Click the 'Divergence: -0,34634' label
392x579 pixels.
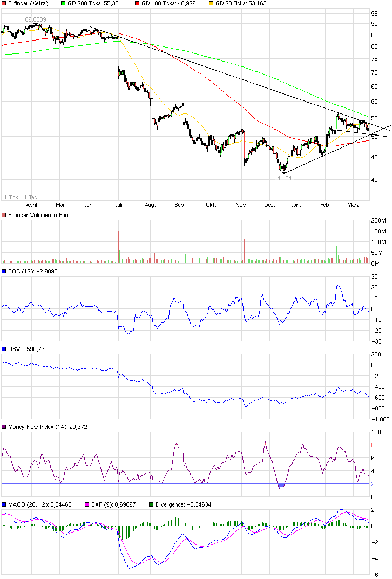click(183, 504)
